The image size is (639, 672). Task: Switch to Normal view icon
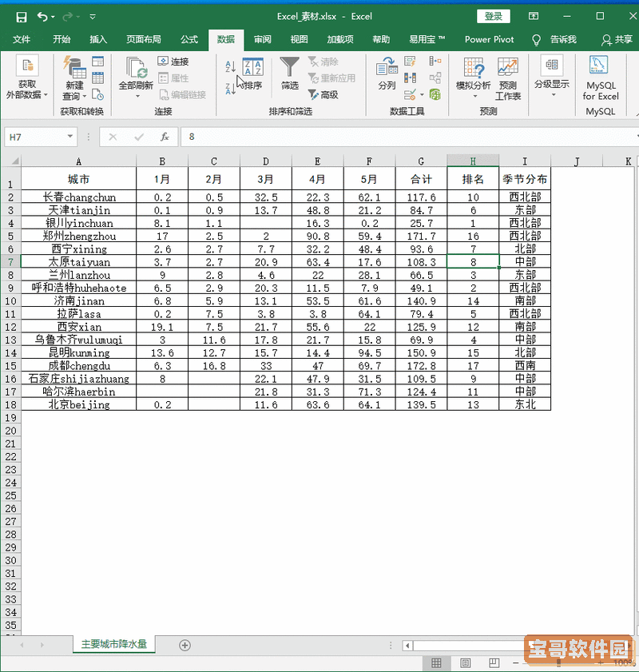(x=436, y=663)
